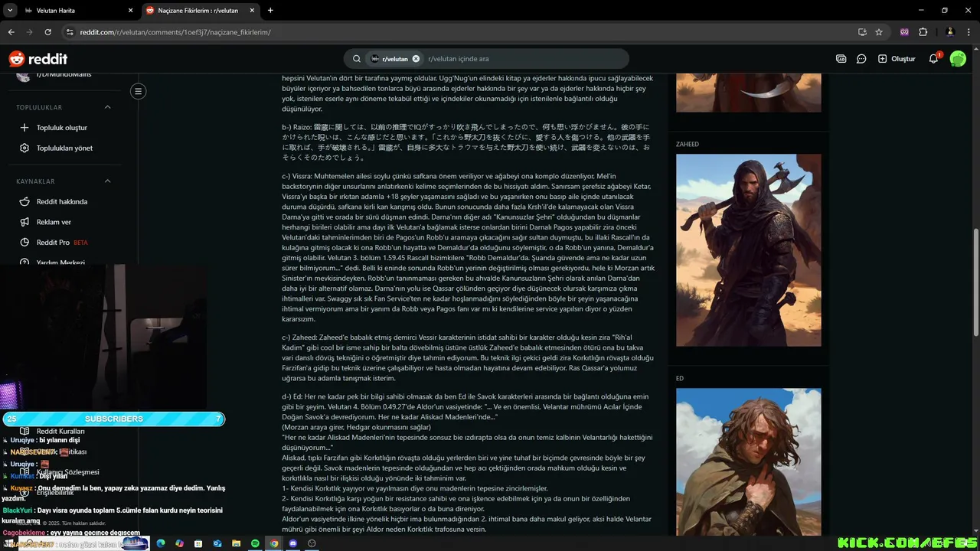Open the 'Kullanıcı Sözleşmesi' link
The image size is (980, 551).
tap(68, 472)
